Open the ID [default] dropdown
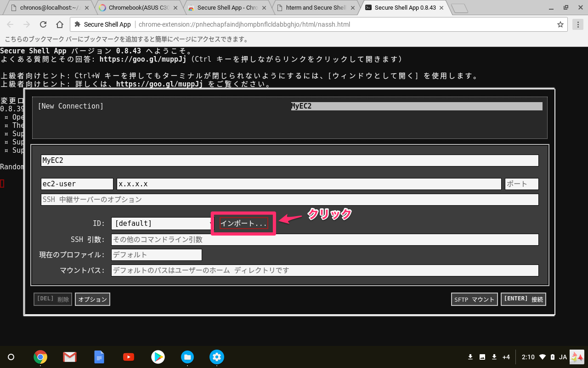The image size is (588, 368). [x=162, y=224]
